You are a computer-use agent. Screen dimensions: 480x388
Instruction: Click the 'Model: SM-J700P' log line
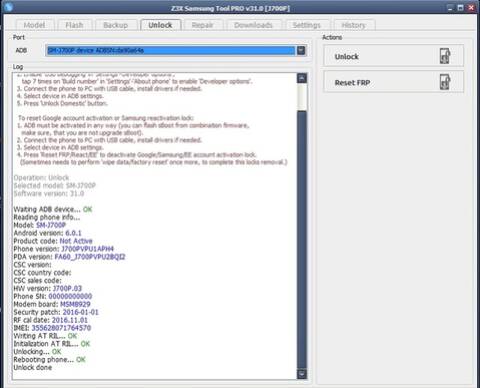(x=40, y=225)
